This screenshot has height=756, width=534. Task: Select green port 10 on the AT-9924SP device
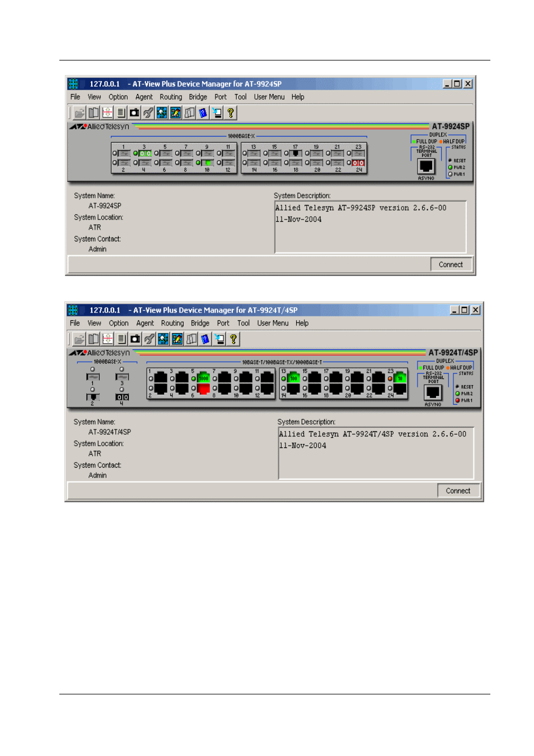[x=208, y=163]
